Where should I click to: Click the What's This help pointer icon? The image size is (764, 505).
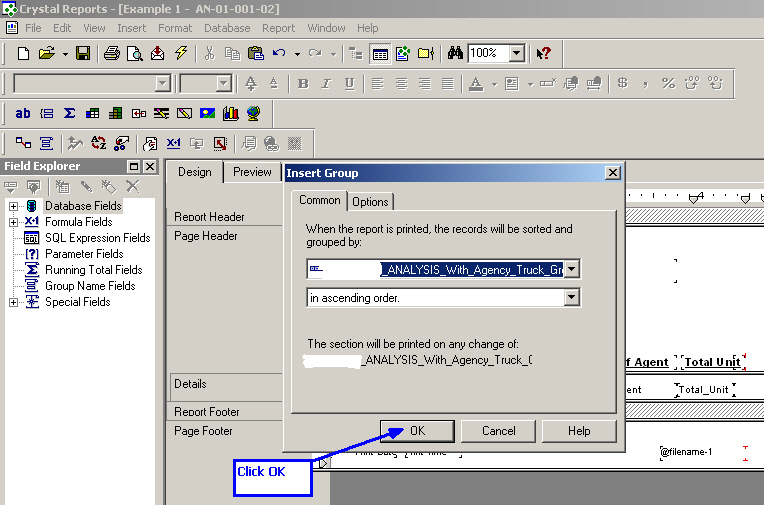[543, 53]
